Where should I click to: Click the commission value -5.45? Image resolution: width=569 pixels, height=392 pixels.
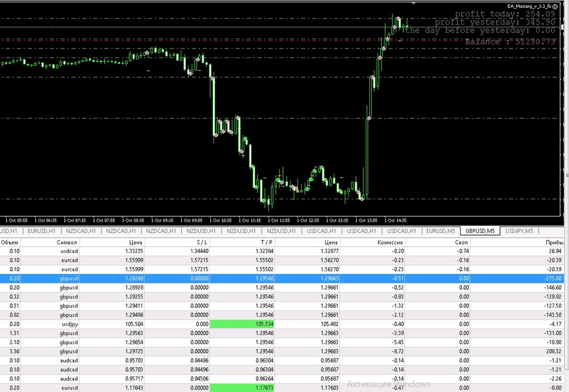point(398,342)
